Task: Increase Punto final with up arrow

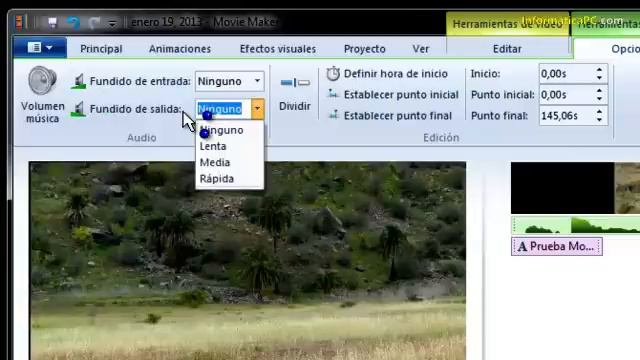Action: coord(599,112)
